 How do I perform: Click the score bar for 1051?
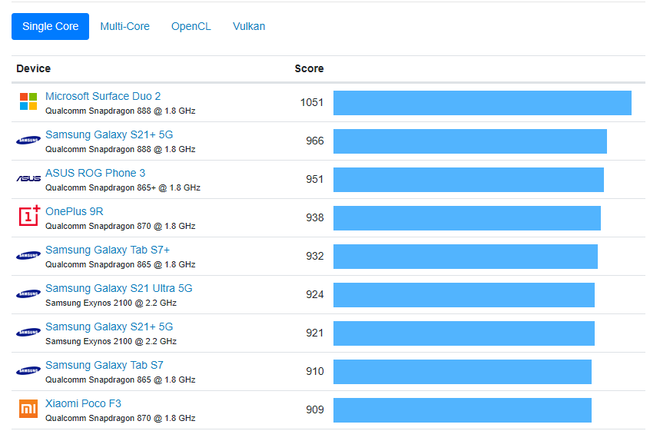[x=482, y=103]
